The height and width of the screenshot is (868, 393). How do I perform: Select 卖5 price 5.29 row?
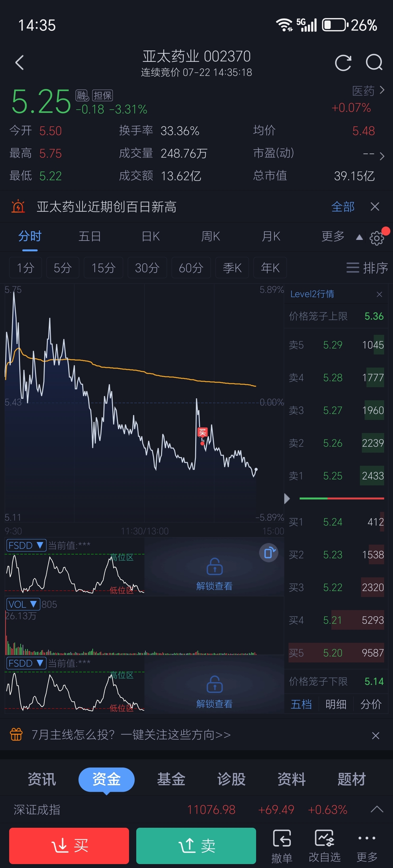tap(336, 345)
